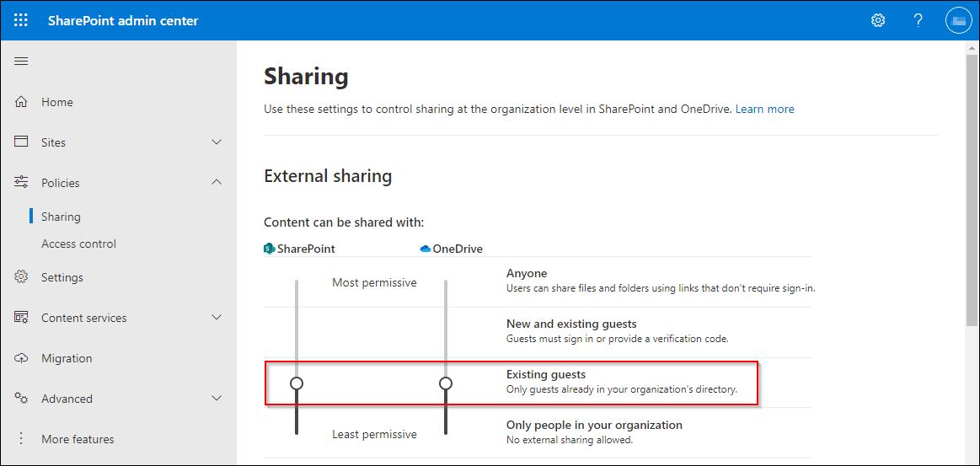The height and width of the screenshot is (466, 980).
Task: Click New and existing guests level
Action: (571, 324)
